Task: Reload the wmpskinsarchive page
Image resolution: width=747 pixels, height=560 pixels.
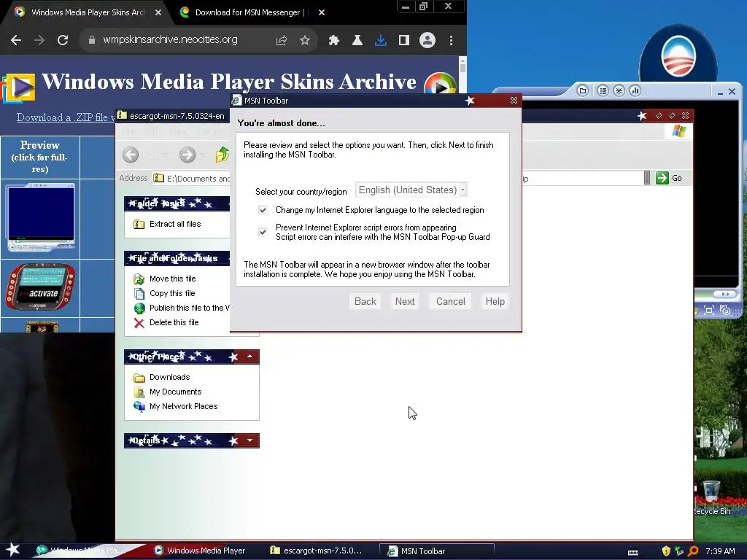Action: (x=63, y=41)
